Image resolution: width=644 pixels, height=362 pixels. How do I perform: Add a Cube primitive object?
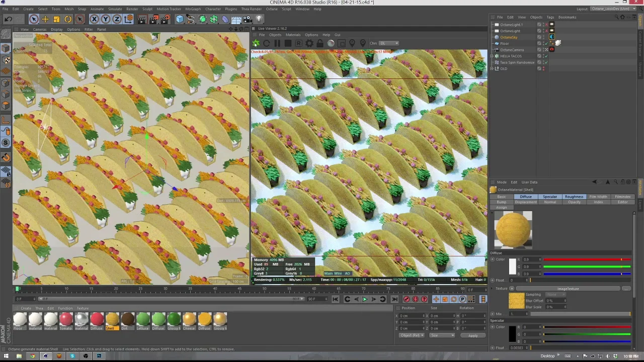(180, 19)
